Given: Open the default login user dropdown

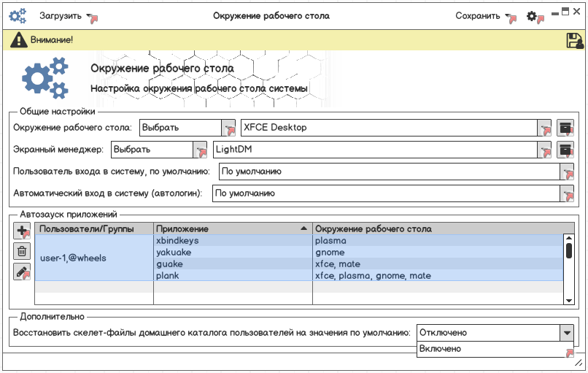Looking at the screenshot, I should pos(566,172).
